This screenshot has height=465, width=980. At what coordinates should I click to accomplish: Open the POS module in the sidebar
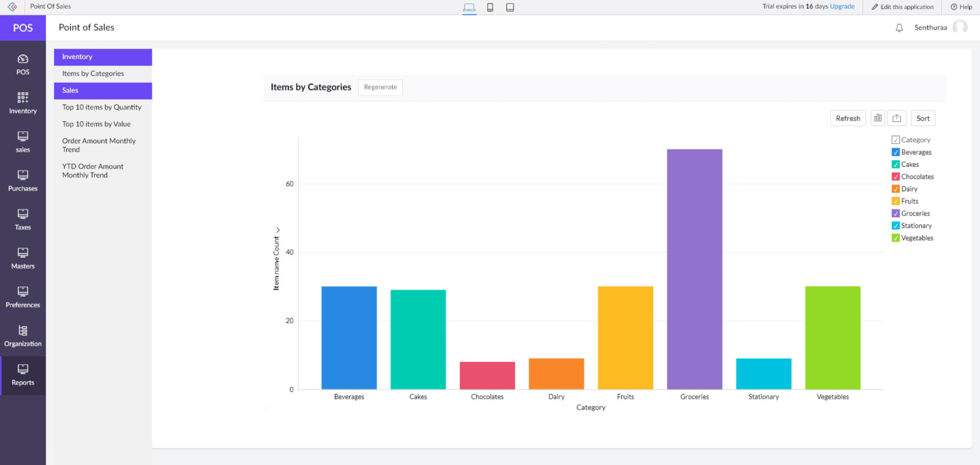pos(23,64)
